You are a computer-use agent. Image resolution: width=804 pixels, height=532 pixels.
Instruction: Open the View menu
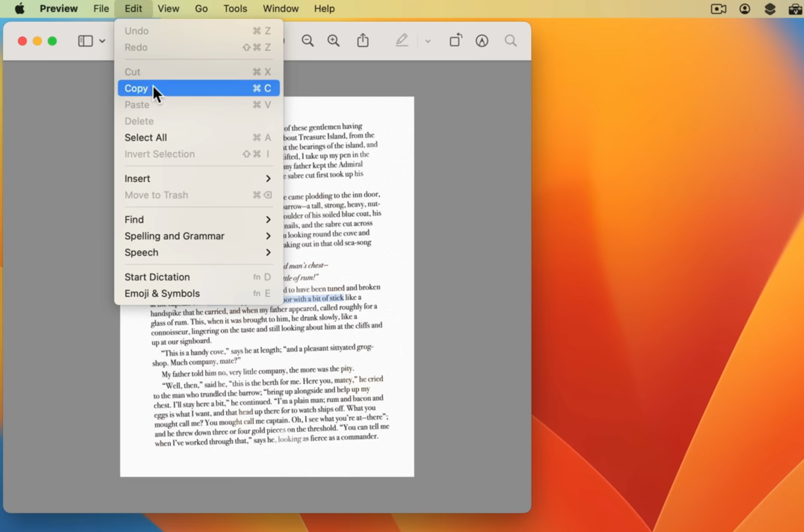click(169, 8)
